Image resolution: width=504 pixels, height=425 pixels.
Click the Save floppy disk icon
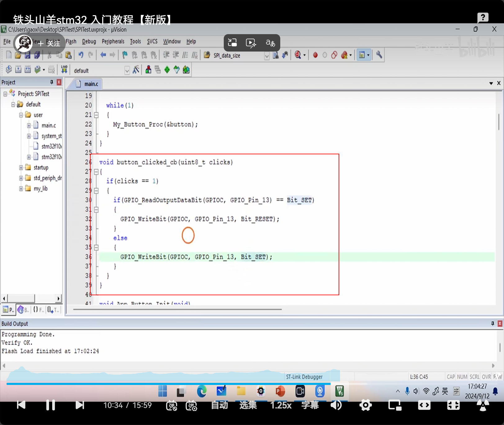point(28,55)
